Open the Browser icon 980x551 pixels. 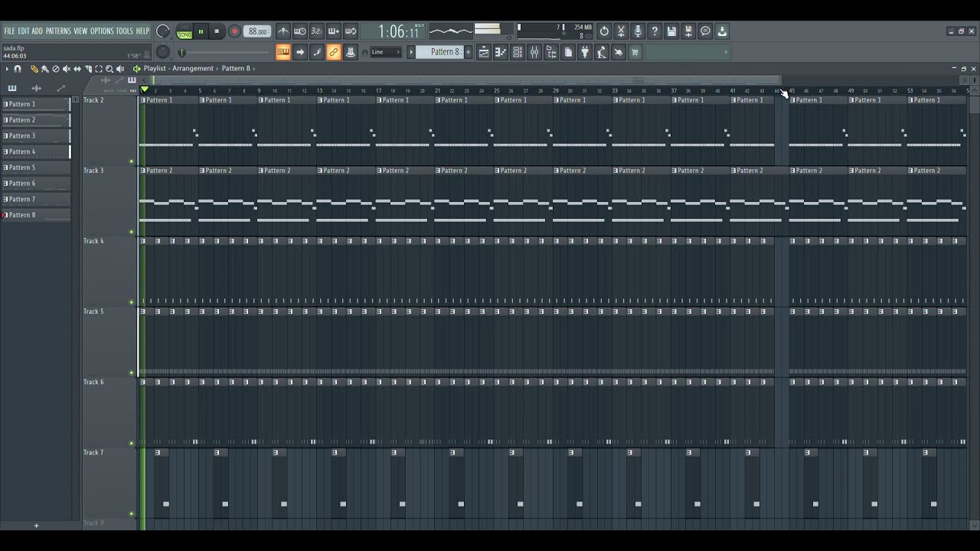551,52
